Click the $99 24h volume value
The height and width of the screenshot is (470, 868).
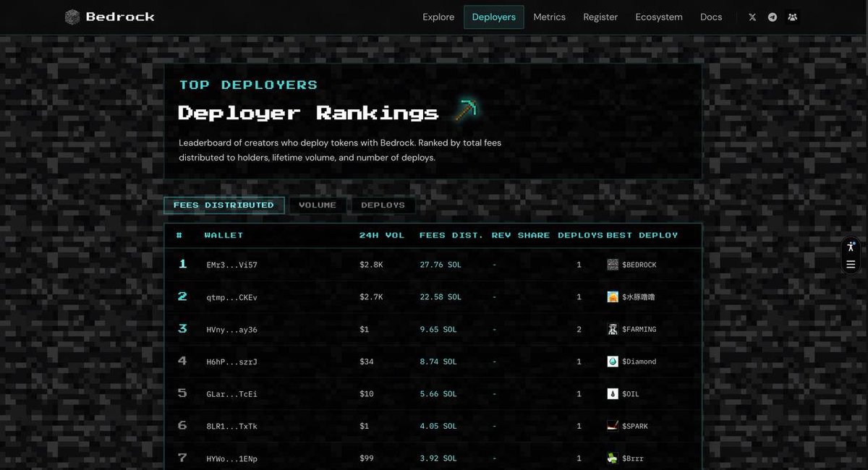click(367, 458)
